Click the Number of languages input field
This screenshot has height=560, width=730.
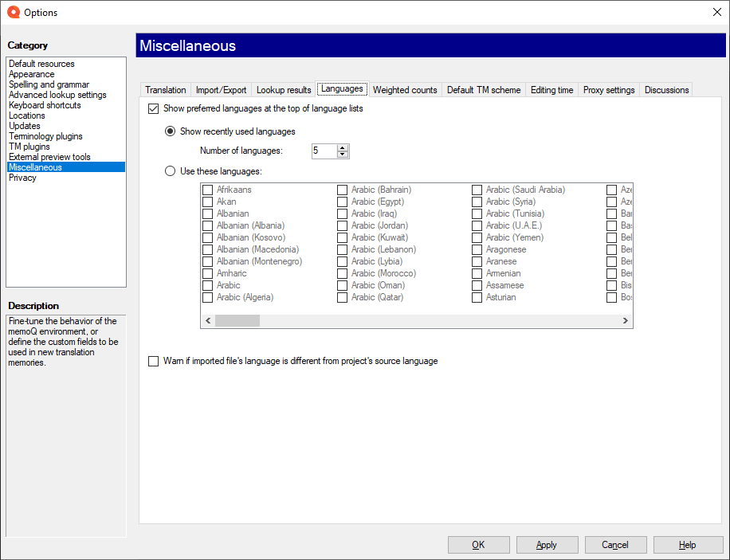(x=324, y=151)
